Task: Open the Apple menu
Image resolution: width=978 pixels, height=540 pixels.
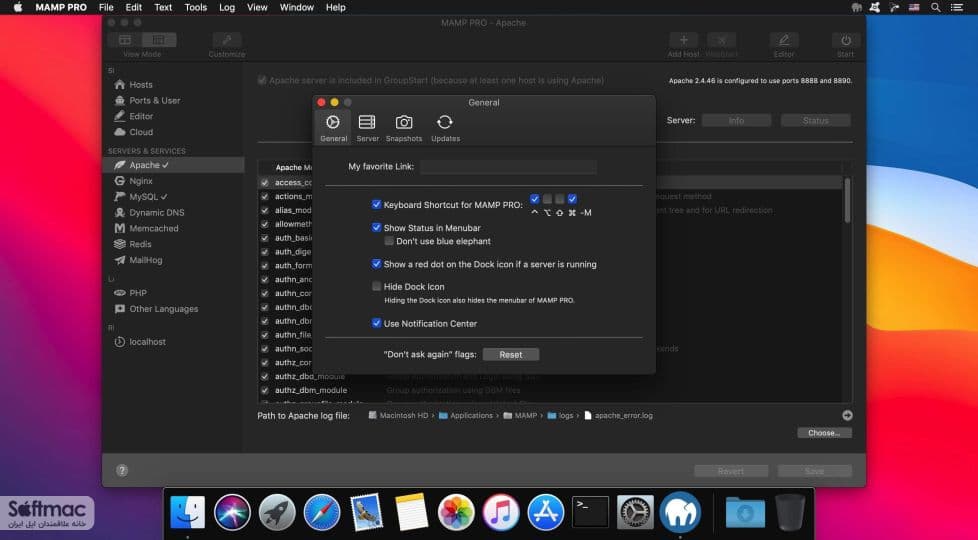Action: click(x=18, y=7)
